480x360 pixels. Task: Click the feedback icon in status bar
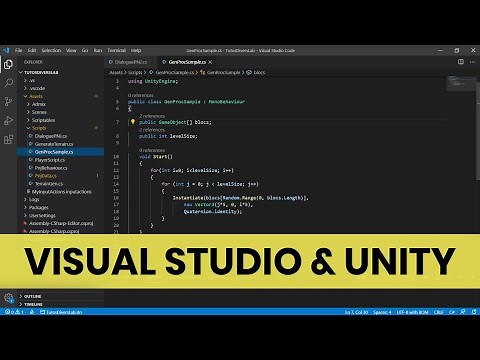463,312
